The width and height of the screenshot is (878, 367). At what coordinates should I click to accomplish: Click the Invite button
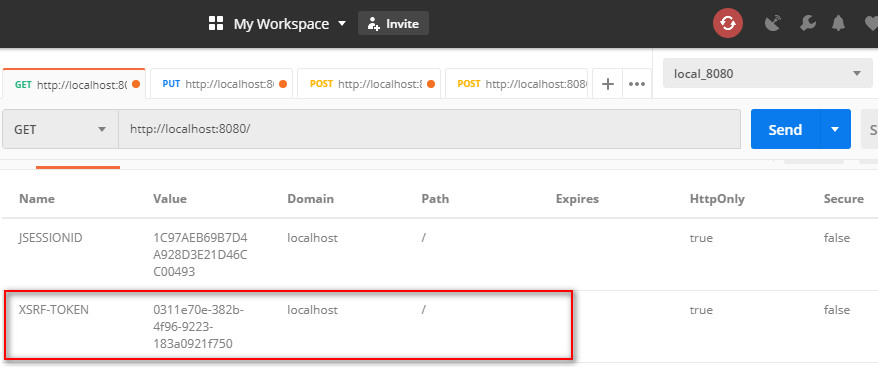[393, 24]
